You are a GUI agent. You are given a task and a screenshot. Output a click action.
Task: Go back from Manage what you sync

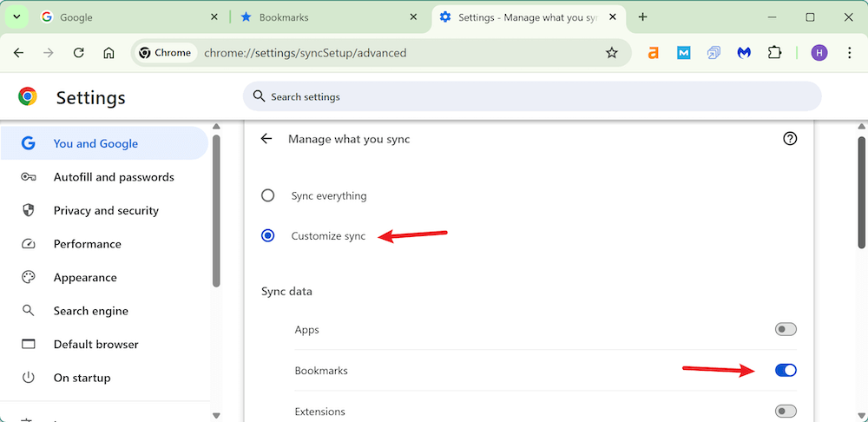[266, 138]
